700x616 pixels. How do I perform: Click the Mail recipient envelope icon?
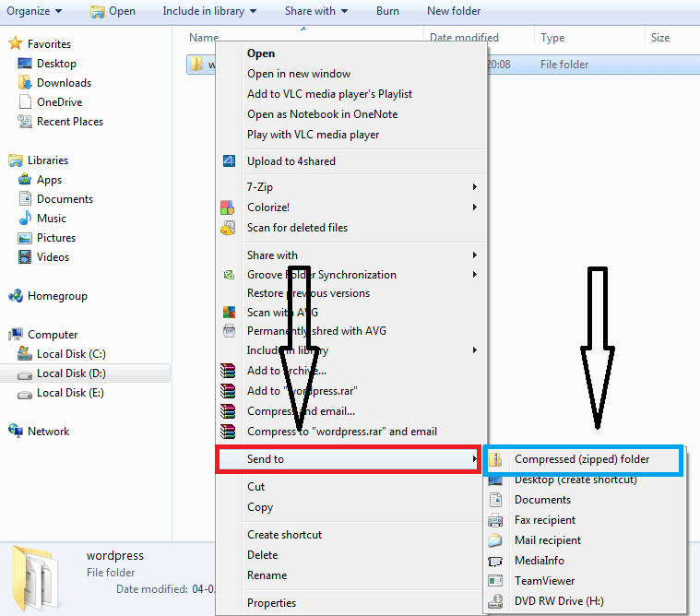pyautogui.click(x=495, y=540)
